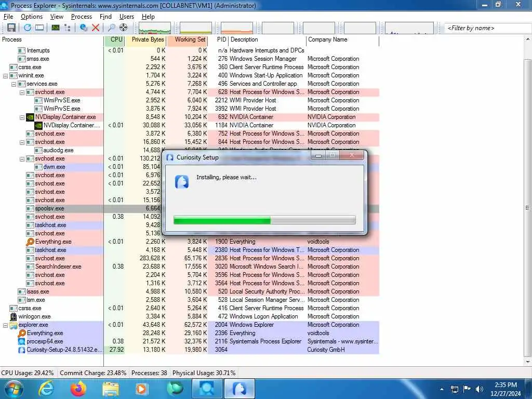Select the procexp64.exe process row

(x=189, y=341)
